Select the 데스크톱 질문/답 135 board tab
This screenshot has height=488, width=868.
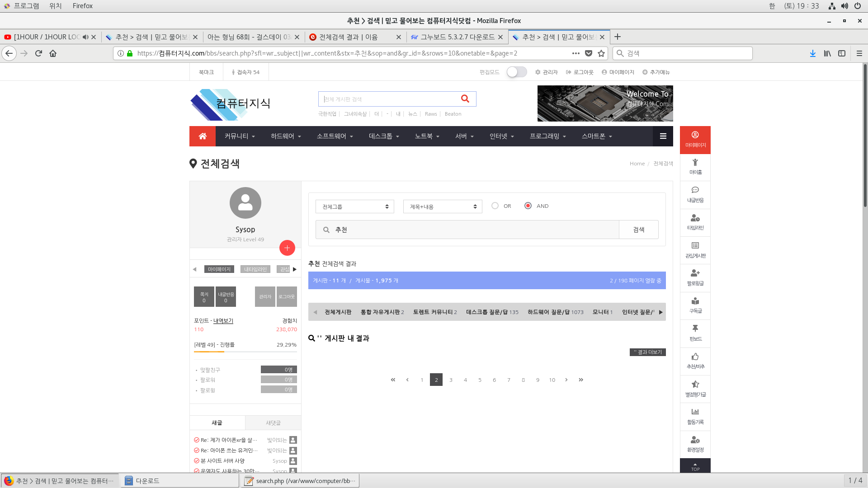(x=492, y=312)
